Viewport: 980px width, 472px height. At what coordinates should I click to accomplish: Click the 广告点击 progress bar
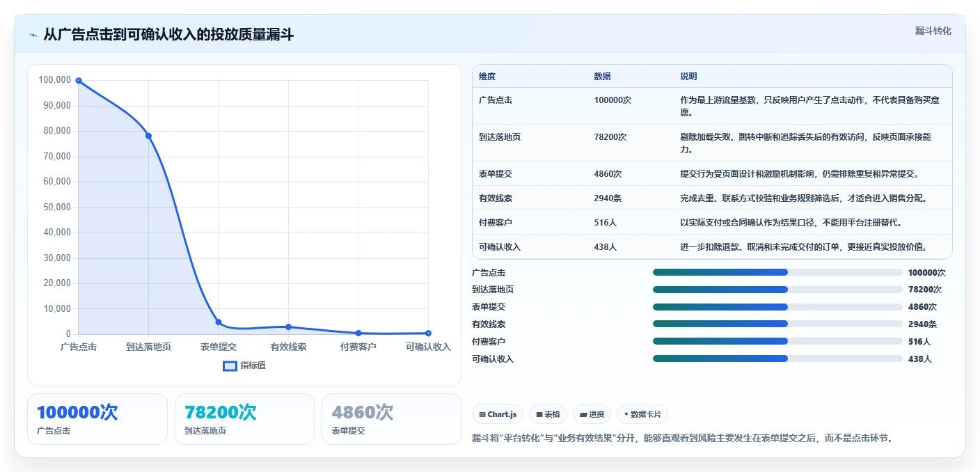(777, 272)
